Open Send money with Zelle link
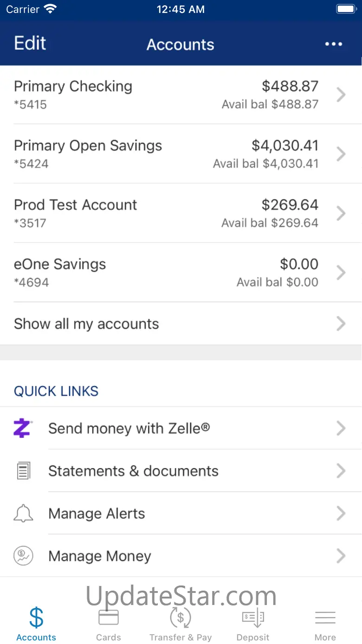 point(181,428)
